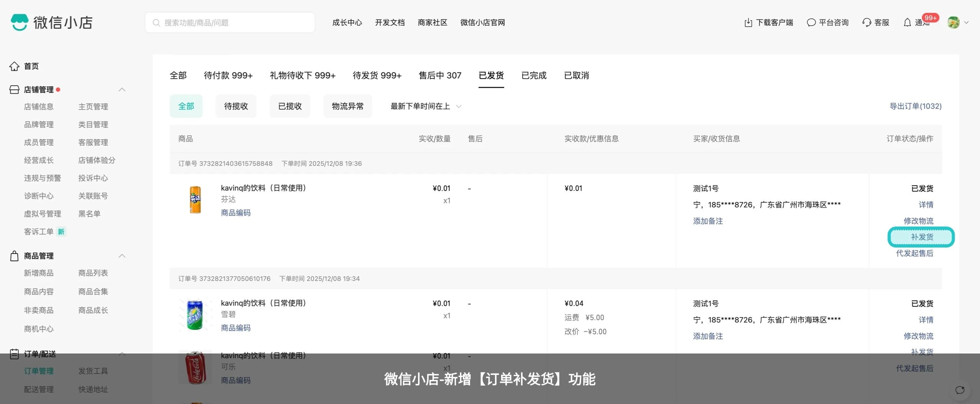
Task: Focus the 搜索功能/商品/问题 search field
Action: coord(230,23)
